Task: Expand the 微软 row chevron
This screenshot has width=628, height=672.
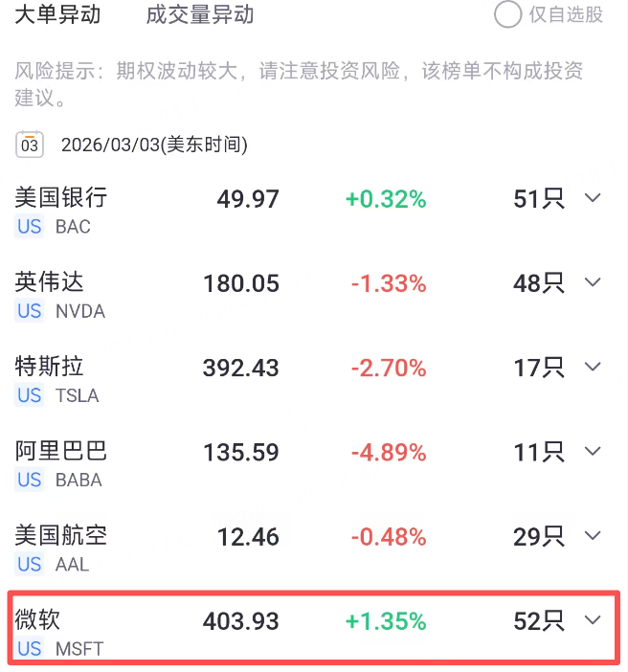Action: (593, 620)
